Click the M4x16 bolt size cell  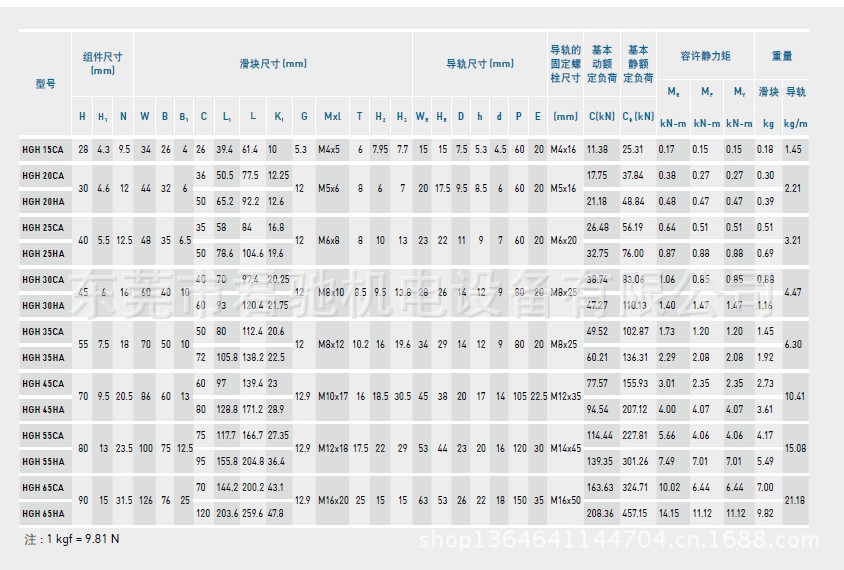click(x=565, y=149)
